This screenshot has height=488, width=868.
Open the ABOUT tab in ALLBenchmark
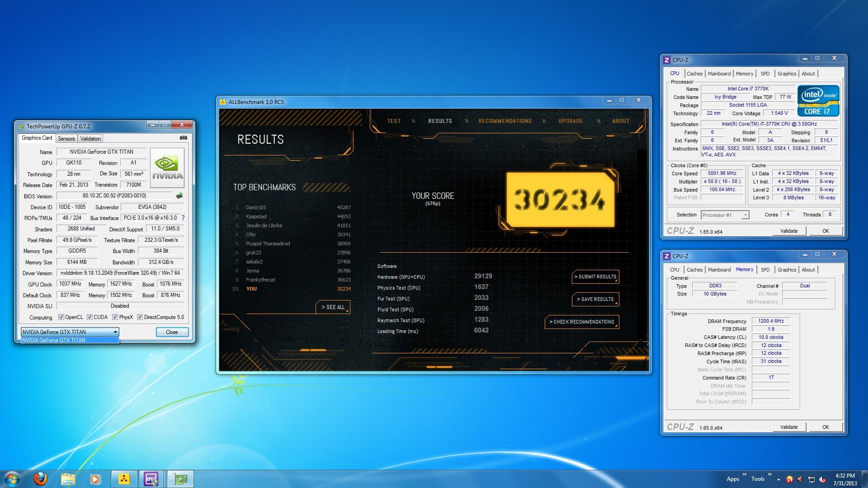[621, 121]
